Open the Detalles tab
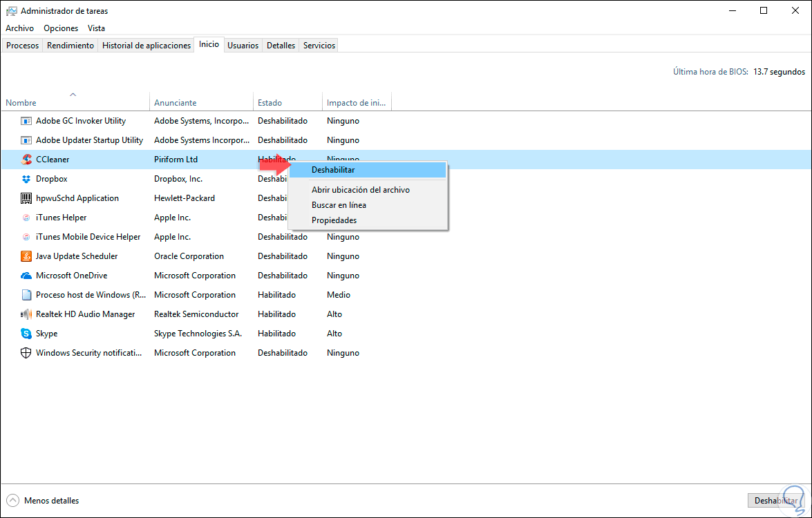Image resolution: width=812 pixels, height=518 pixels. (x=281, y=46)
